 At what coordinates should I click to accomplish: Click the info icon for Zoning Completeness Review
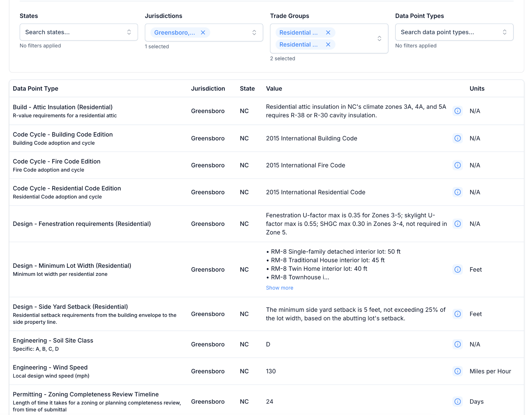[x=457, y=401]
